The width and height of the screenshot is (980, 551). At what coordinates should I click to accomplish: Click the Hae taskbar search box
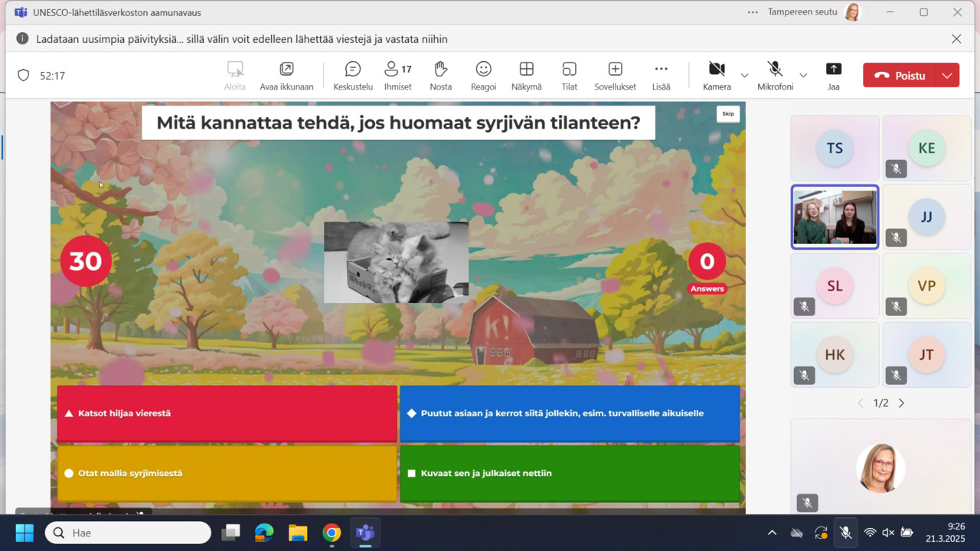(x=128, y=533)
